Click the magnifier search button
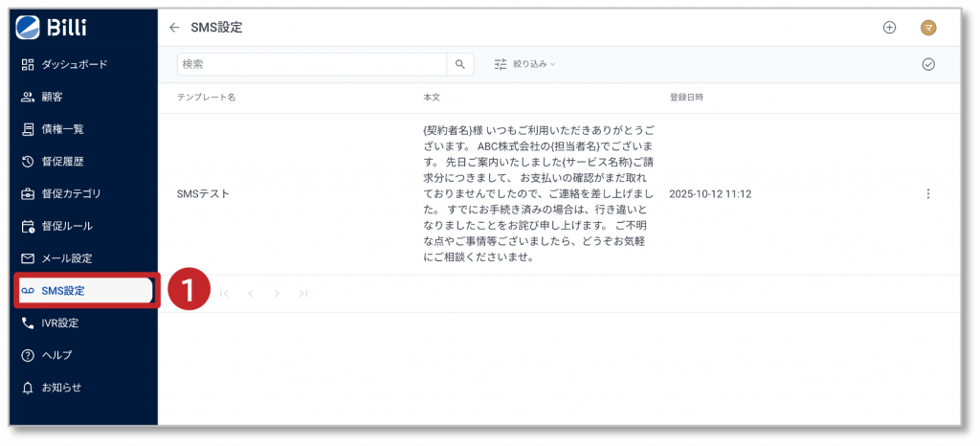The image size is (980, 446). [460, 64]
